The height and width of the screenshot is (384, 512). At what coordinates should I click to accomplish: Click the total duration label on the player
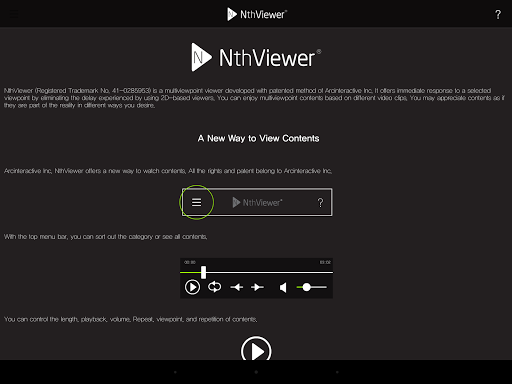pyautogui.click(x=325, y=262)
